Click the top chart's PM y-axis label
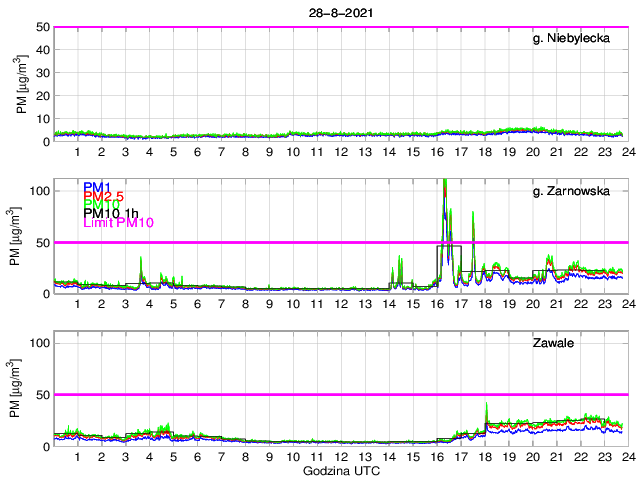This screenshot has height=480, width=640. pos(21,85)
